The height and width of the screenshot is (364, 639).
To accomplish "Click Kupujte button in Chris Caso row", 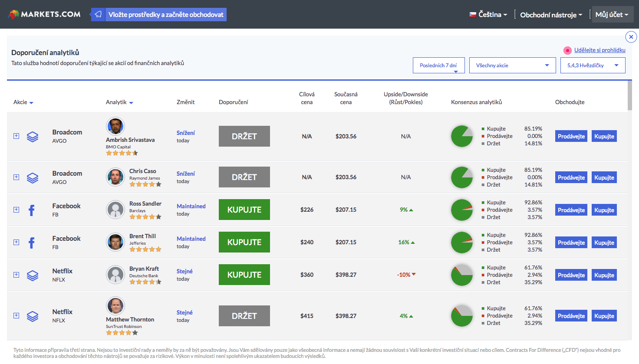I will click(604, 177).
